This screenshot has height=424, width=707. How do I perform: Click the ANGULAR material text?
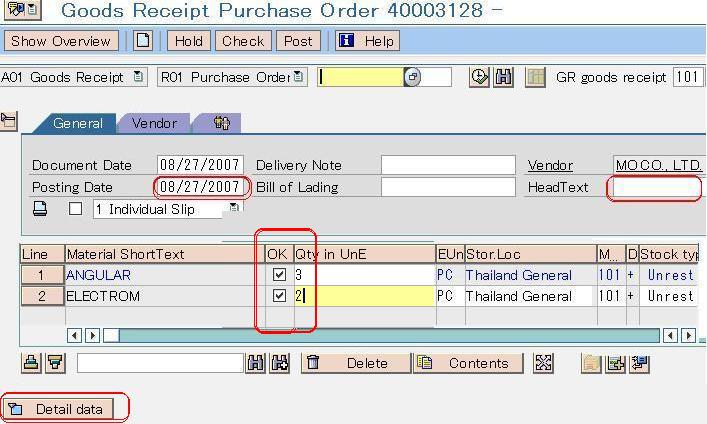tap(98, 275)
